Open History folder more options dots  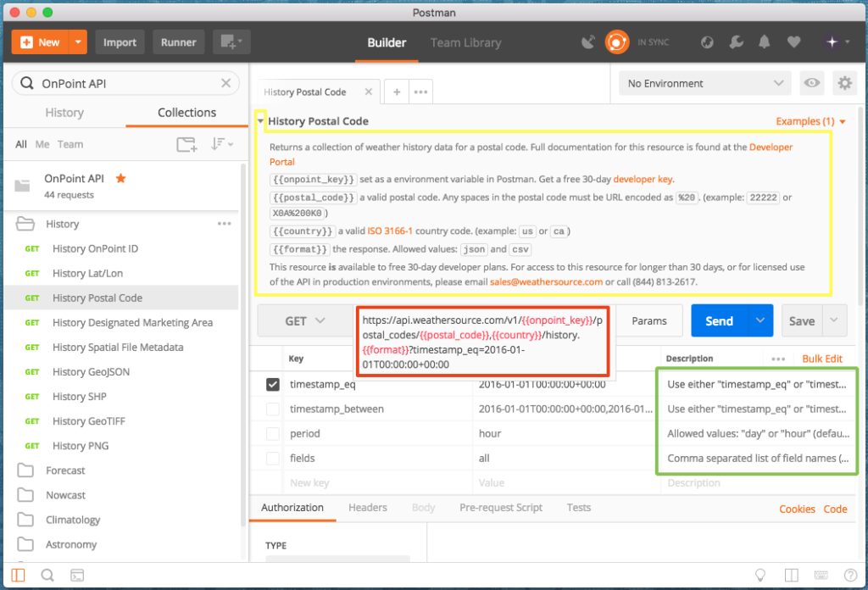click(224, 224)
